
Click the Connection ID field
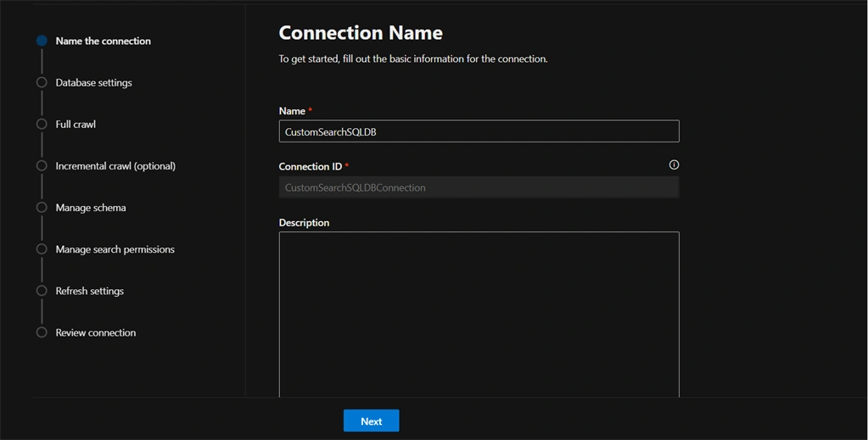pyautogui.click(x=479, y=187)
